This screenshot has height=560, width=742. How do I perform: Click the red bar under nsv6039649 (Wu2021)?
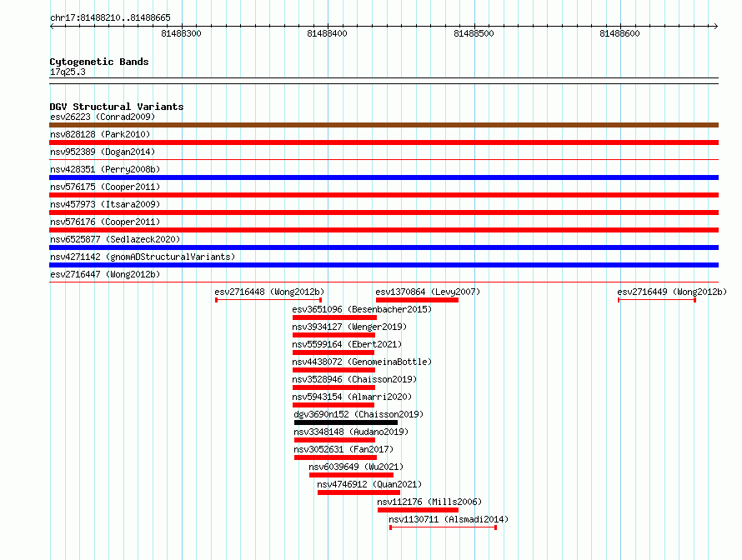[x=351, y=475]
